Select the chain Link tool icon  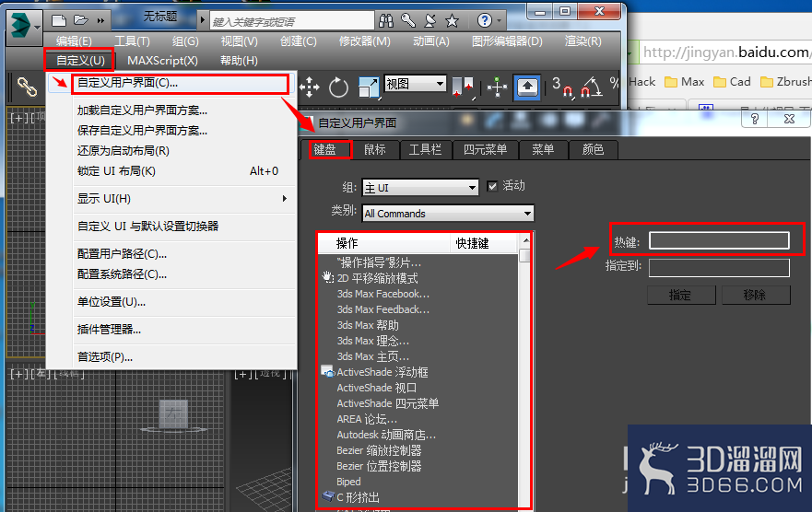pos(27,87)
